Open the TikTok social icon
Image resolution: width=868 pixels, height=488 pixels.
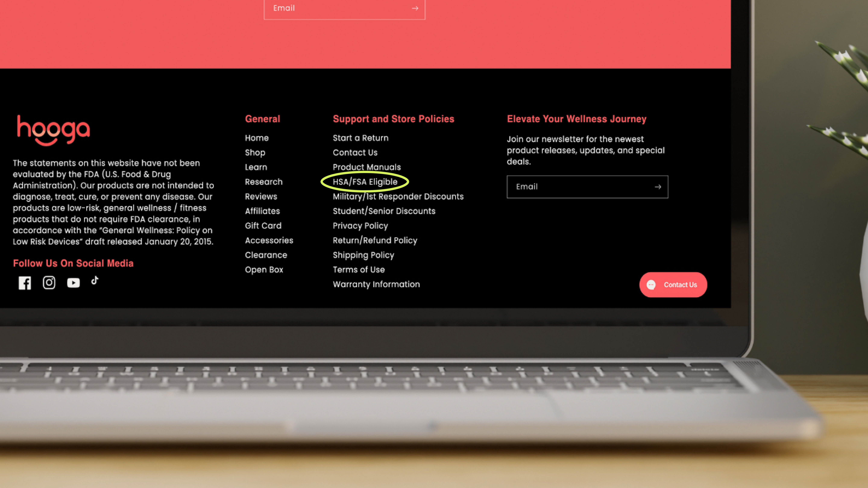(x=95, y=281)
